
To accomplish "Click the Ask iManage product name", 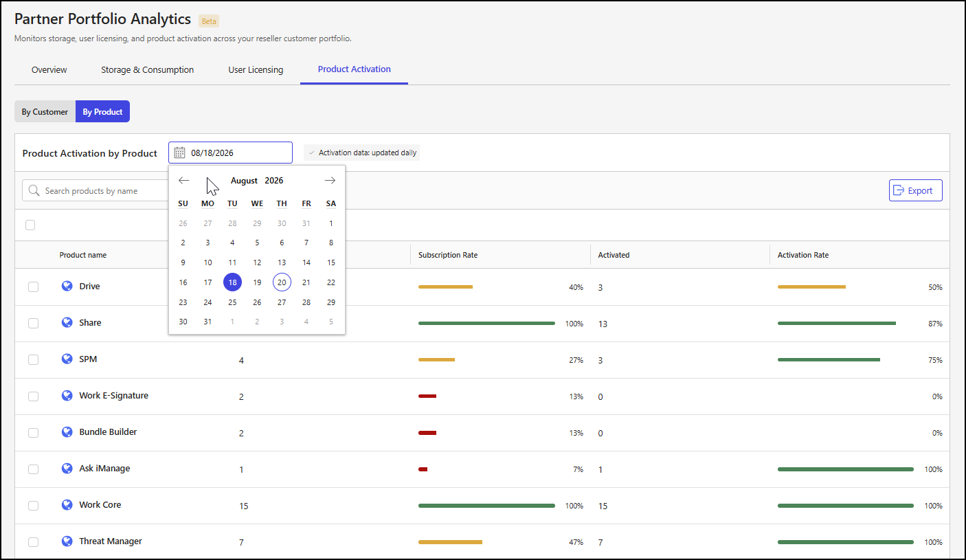I will 104,469.
